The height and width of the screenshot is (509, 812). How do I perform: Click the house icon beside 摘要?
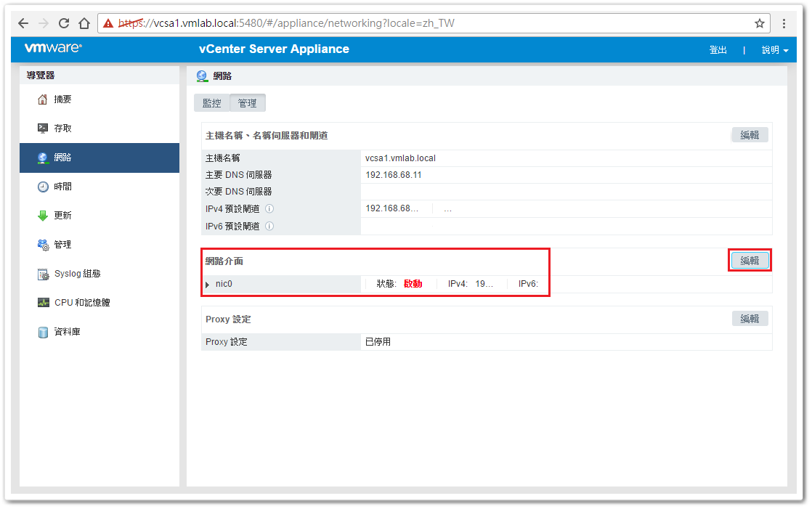[x=42, y=99]
